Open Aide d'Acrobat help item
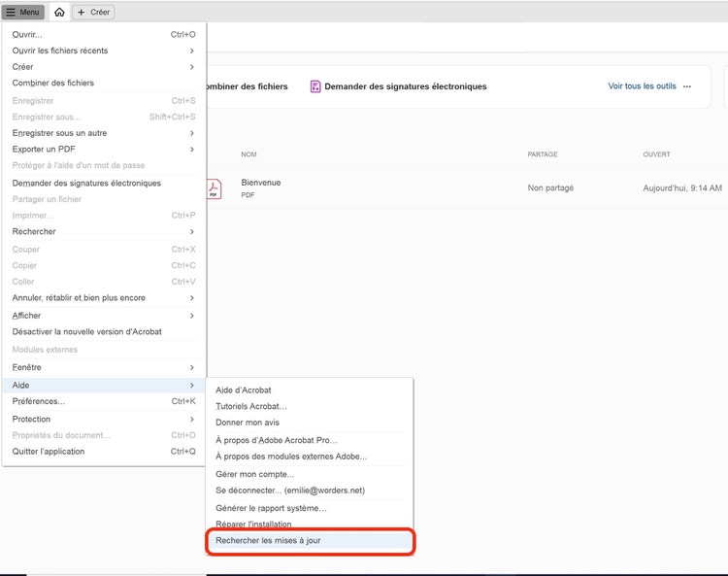Viewport: 728px width, 576px height. [x=244, y=390]
